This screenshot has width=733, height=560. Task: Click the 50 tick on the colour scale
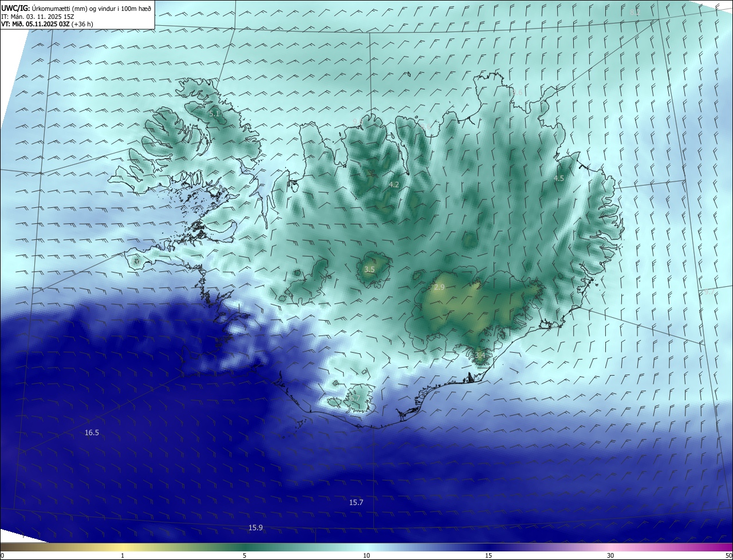(728, 555)
